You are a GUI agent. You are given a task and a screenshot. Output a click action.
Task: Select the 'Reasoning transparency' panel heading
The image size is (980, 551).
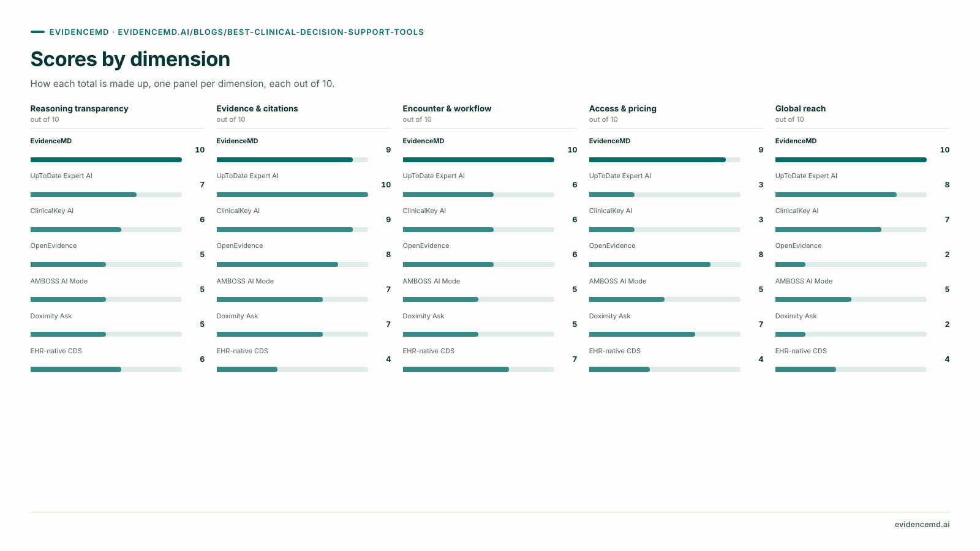pos(79,108)
